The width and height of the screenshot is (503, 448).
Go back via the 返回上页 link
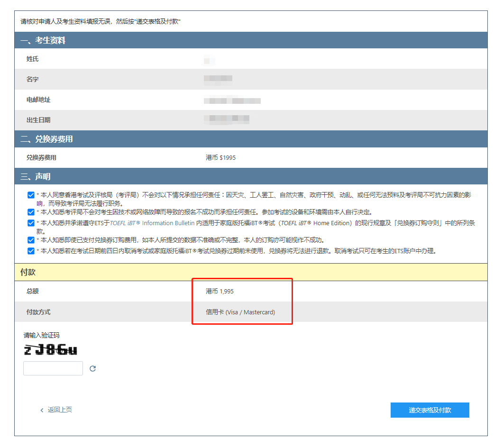[60, 410]
